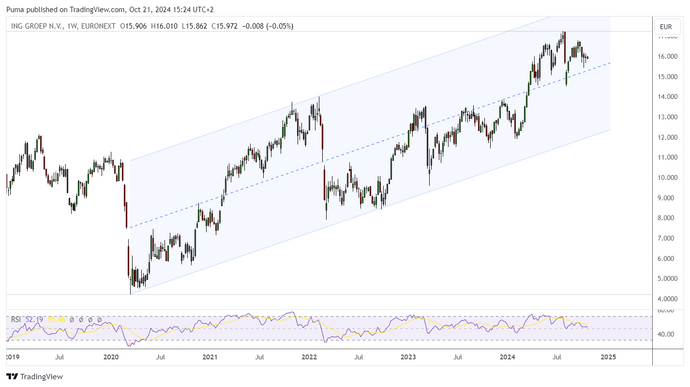Click the 2024 time axis label
Image resolution: width=690 pixels, height=387 pixels.
[x=508, y=357]
